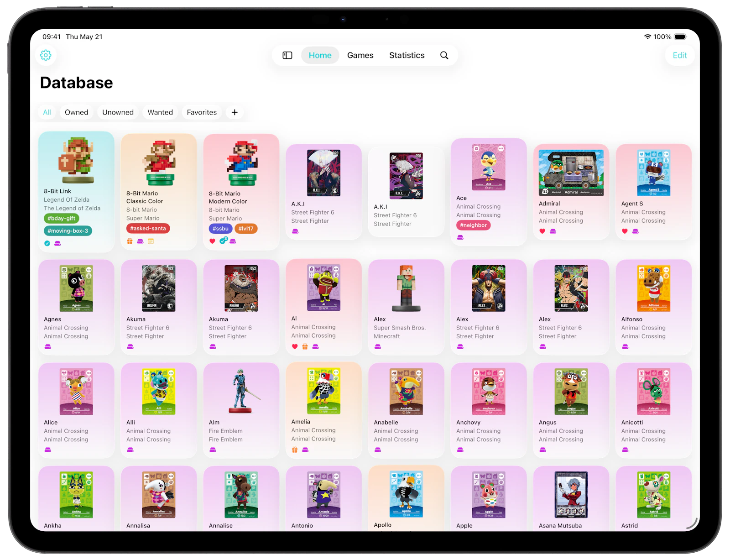Select the #ssbu tag
Screen dimensions: 730x560
[220, 229]
